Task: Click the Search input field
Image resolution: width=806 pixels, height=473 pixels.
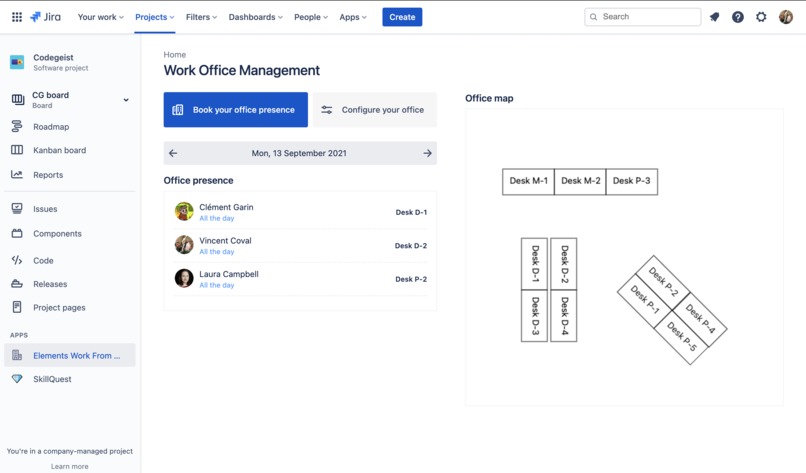Action: point(643,17)
